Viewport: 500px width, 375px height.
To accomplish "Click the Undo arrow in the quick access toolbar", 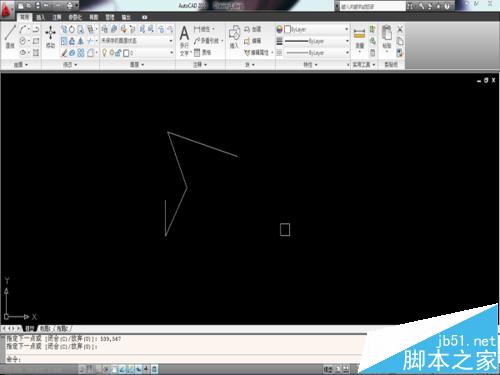I will click(46, 6).
